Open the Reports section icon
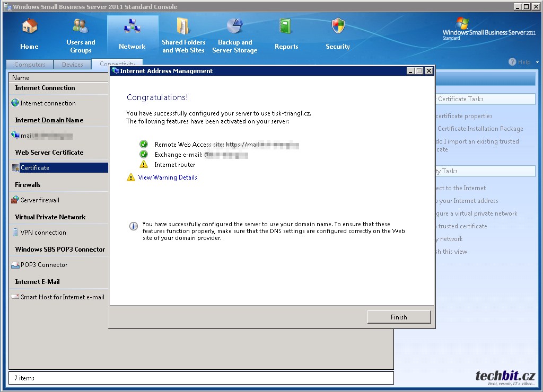The height and width of the screenshot is (392, 543). pos(286,26)
